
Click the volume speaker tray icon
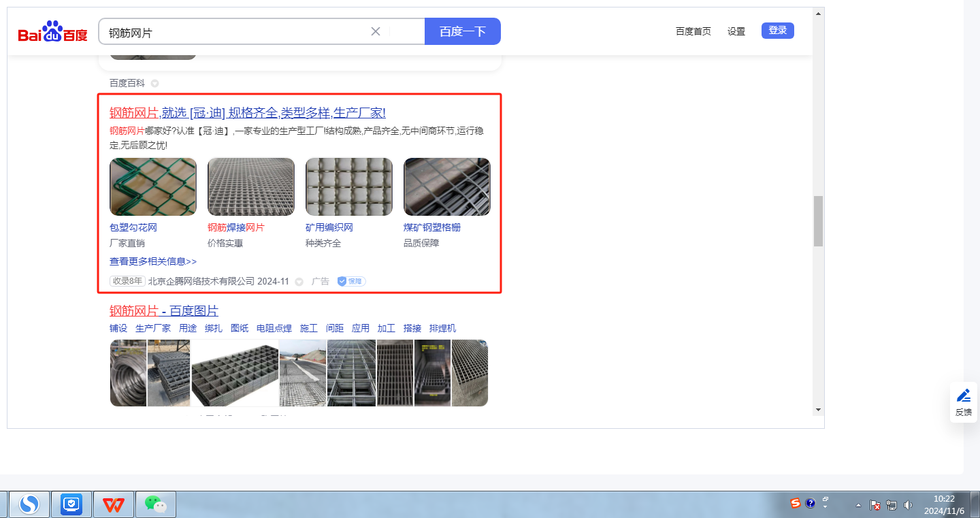click(908, 505)
